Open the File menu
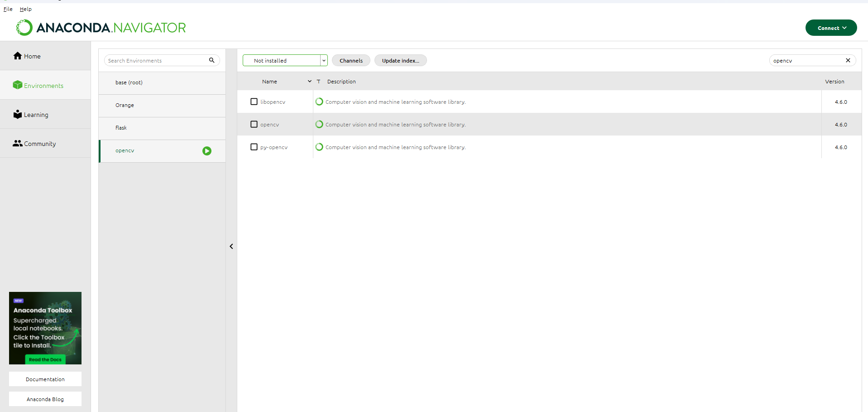Viewport: 868px width, 412px height. [x=8, y=9]
